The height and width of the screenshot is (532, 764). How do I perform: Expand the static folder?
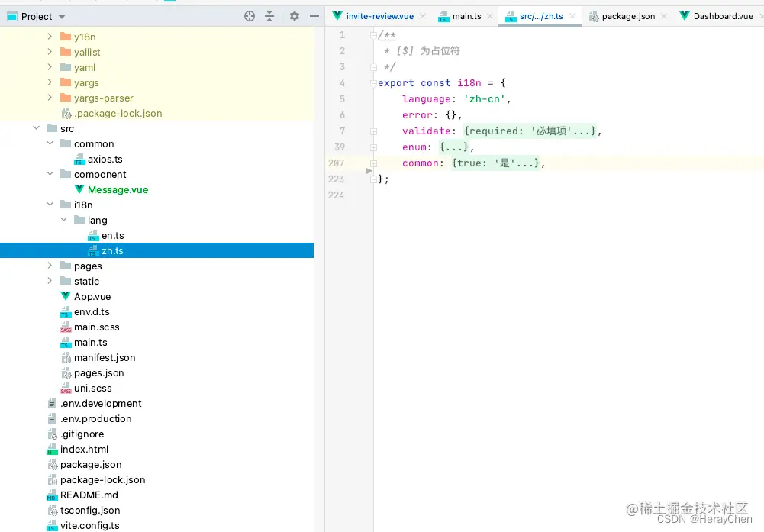click(50, 281)
